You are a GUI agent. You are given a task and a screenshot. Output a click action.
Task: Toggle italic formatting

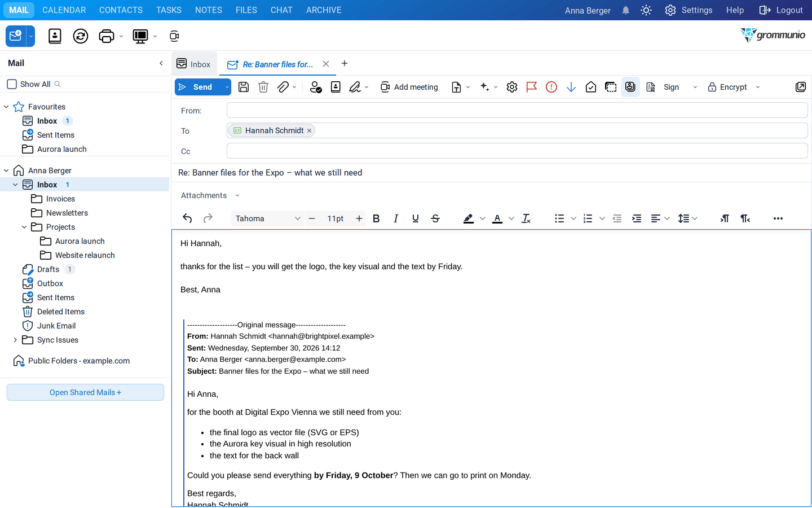pyautogui.click(x=396, y=218)
